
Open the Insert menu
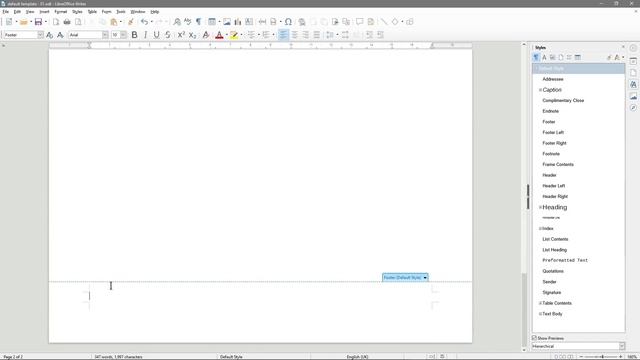click(44, 12)
